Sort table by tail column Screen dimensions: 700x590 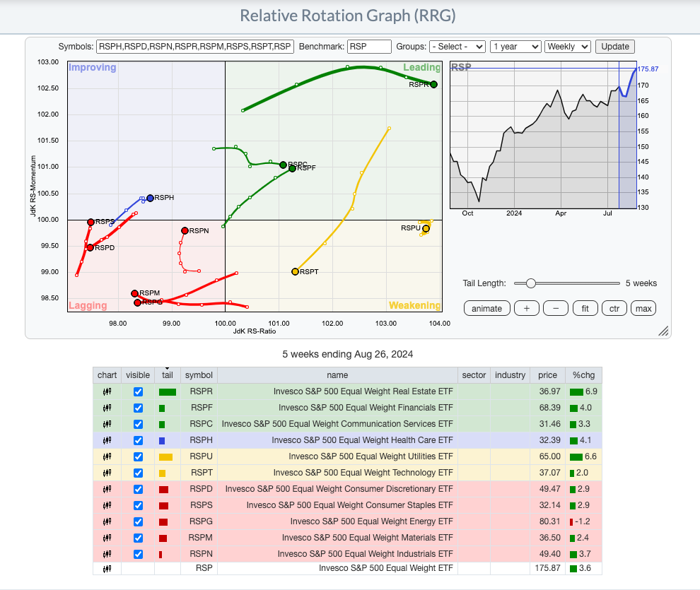(168, 375)
